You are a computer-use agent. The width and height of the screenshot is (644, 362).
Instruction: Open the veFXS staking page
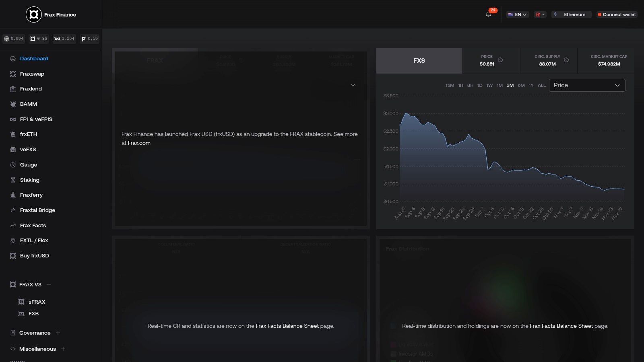tap(28, 149)
